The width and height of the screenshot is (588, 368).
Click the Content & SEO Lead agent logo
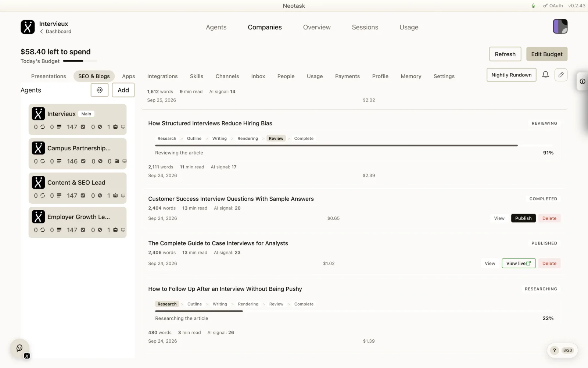click(x=38, y=182)
